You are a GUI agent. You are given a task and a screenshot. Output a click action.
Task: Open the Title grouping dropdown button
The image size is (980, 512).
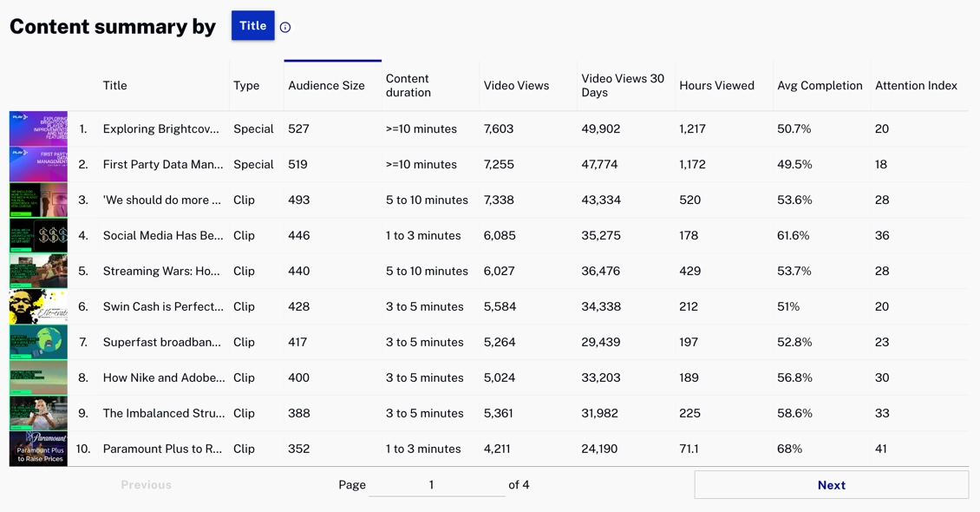coord(252,26)
